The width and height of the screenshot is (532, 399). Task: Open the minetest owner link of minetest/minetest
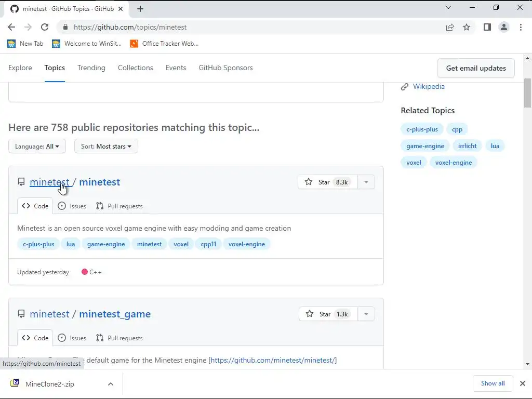click(x=49, y=182)
